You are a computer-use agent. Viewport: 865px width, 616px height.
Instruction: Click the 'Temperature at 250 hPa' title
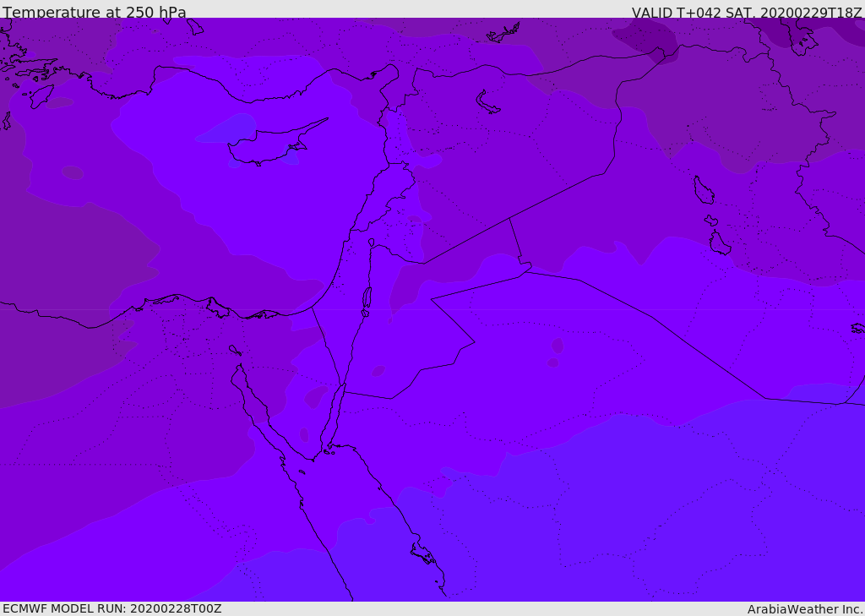95,12
